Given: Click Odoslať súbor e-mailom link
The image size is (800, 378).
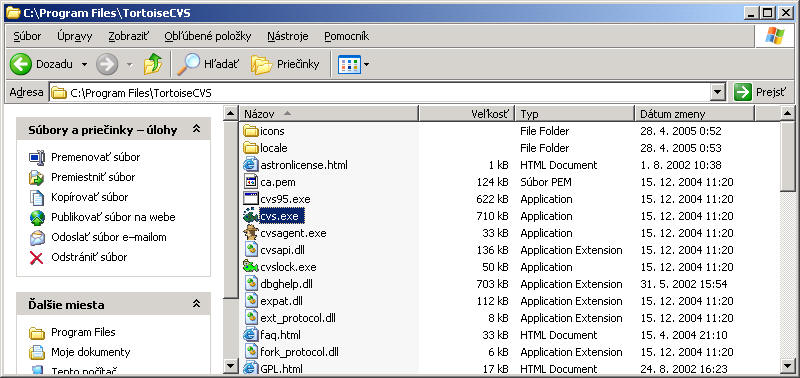Looking at the screenshot, I should (109, 237).
